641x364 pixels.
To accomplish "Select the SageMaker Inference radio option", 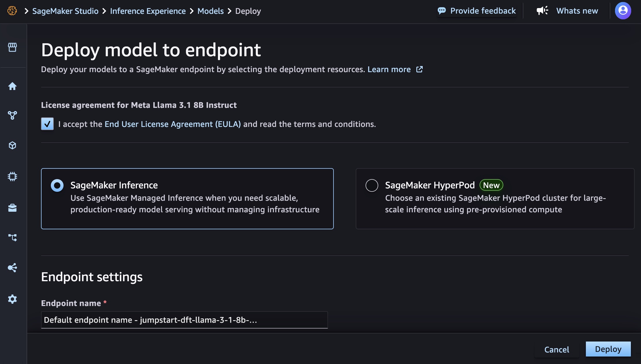I will coord(57,185).
